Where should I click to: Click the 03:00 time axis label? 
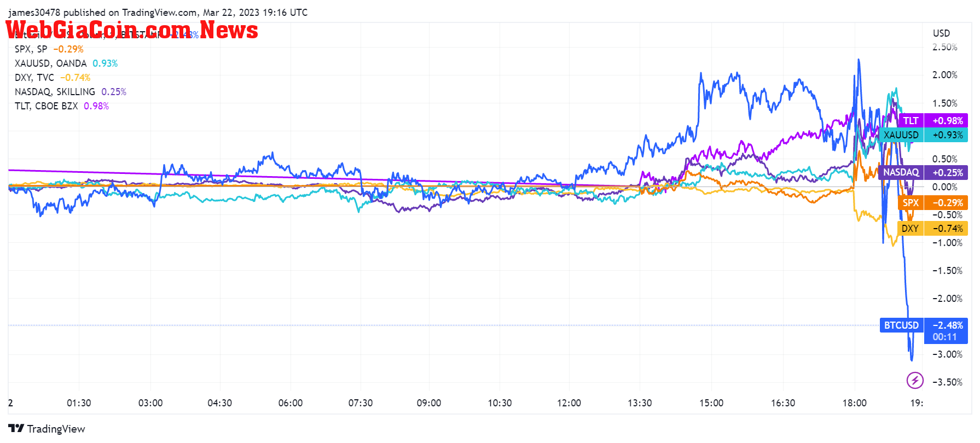[x=150, y=403]
